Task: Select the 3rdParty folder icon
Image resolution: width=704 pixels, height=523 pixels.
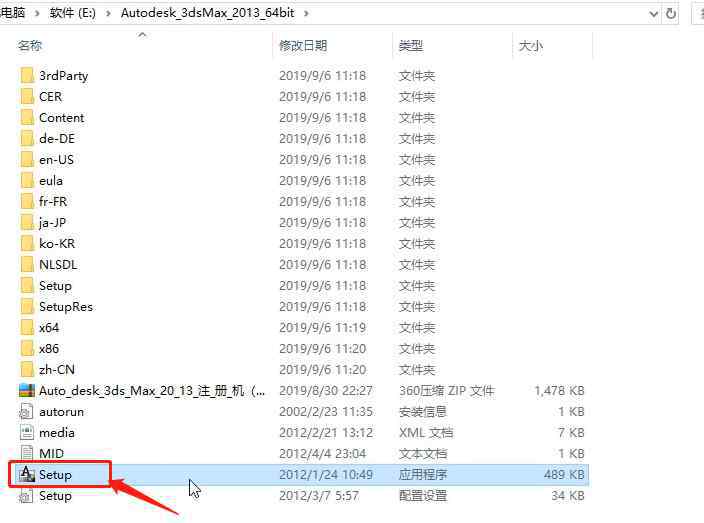Action: click(x=27, y=75)
